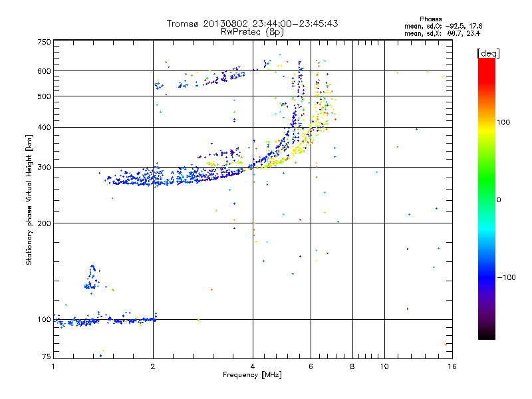Screen dimensions: 532x399
Task: Click the 'Stationary phase Virtual Height [km]' axis title
Action: click(x=29, y=200)
